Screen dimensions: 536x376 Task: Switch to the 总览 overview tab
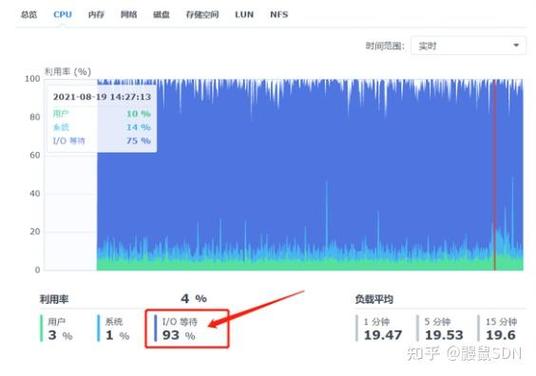pyautogui.click(x=29, y=15)
